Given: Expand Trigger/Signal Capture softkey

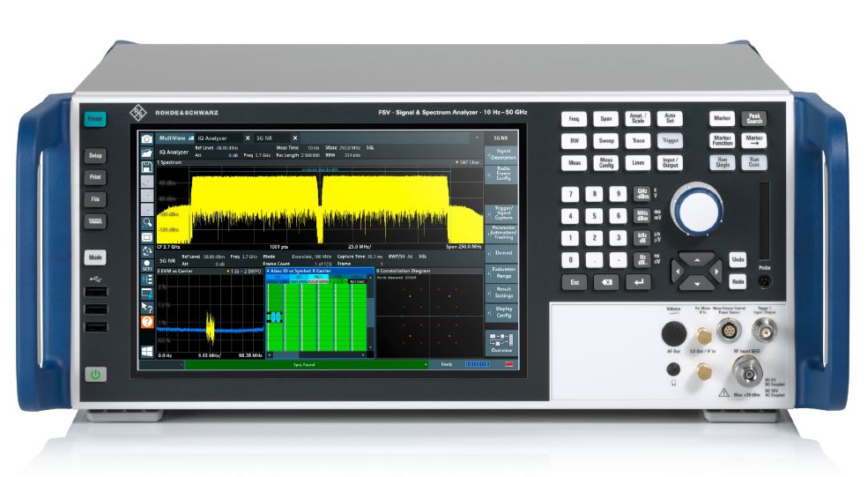Looking at the screenshot, I should point(501,212).
